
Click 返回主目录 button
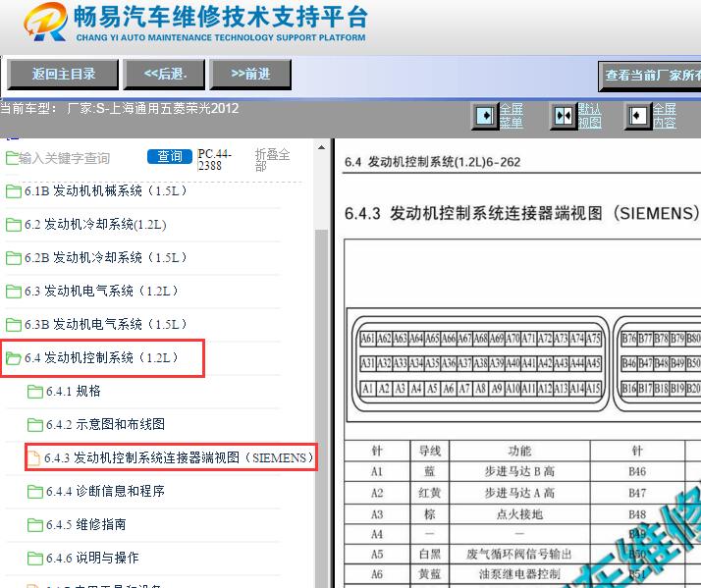63,75
